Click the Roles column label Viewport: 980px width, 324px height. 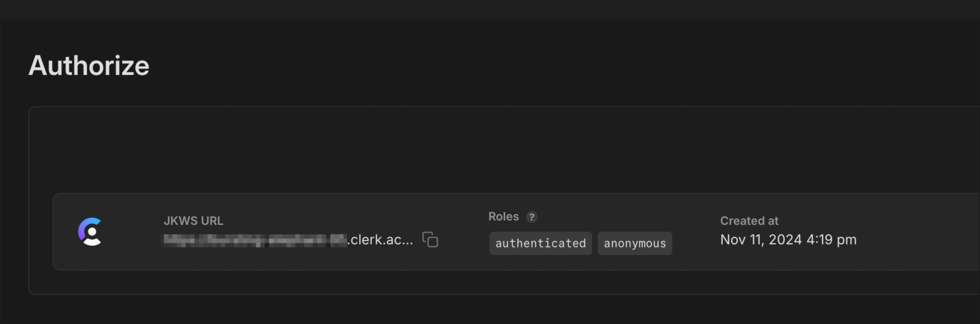point(503,217)
